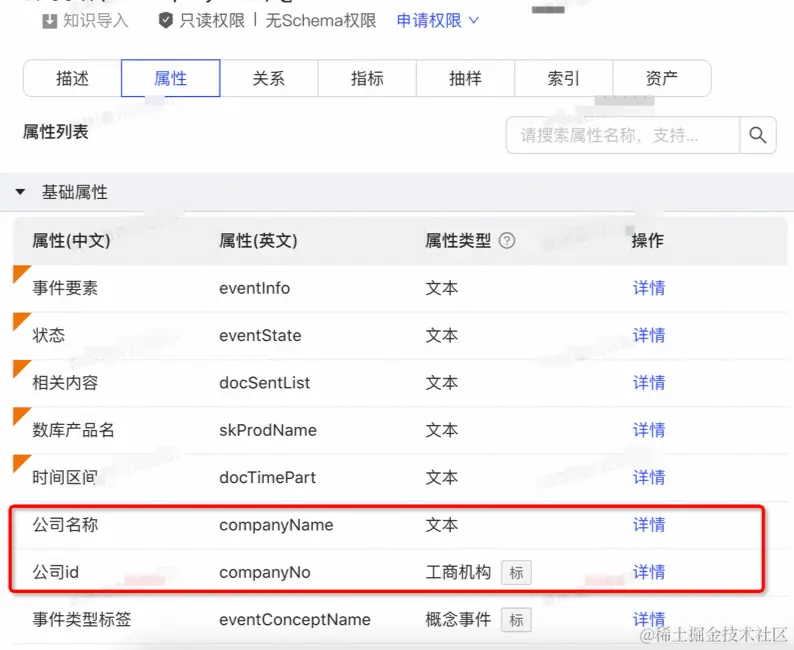Click the 标 tag next to 工商机构
This screenshot has height=650, width=794.
coord(517,573)
